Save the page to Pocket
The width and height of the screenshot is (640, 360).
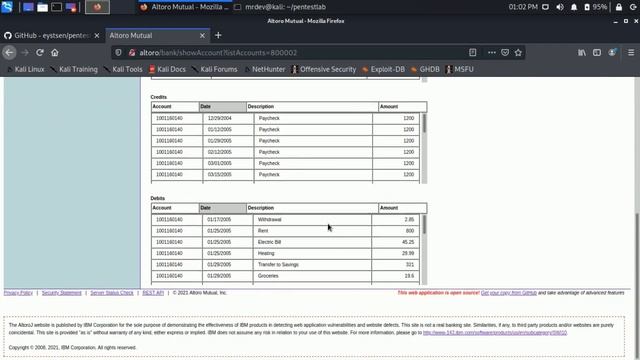coord(505,53)
